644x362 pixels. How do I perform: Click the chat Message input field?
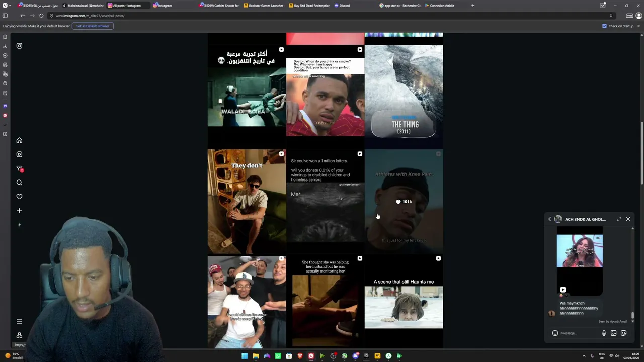pyautogui.click(x=579, y=333)
